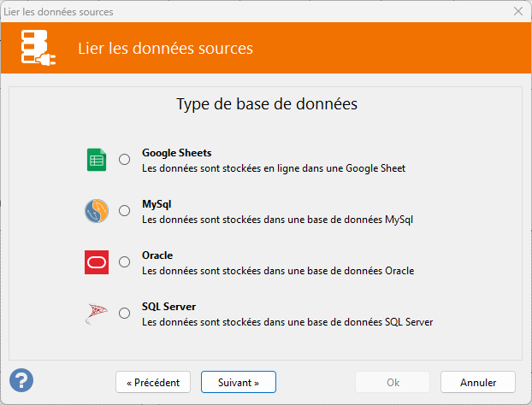Image resolution: width=532 pixels, height=405 pixels.
Task: Click the bold SQL Server label text
Action: click(x=169, y=307)
